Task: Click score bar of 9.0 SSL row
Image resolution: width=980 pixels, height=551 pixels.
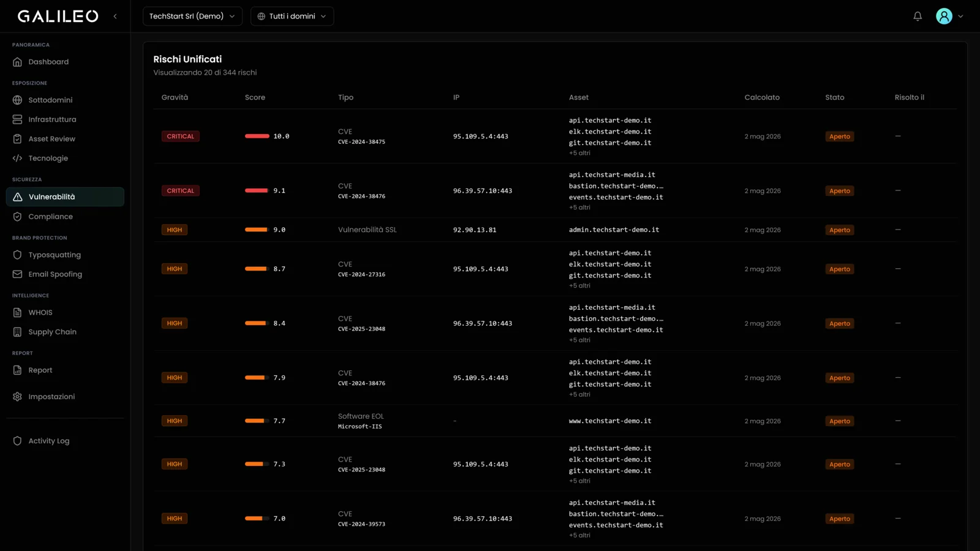Action: pyautogui.click(x=257, y=230)
